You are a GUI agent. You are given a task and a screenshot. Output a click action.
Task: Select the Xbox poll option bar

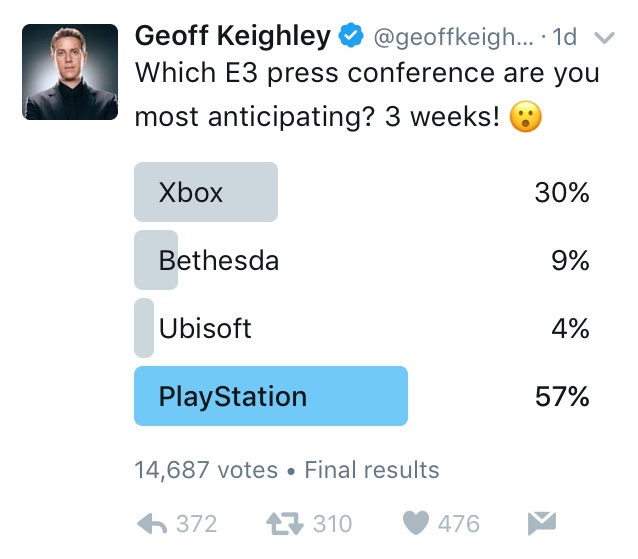pos(206,192)
